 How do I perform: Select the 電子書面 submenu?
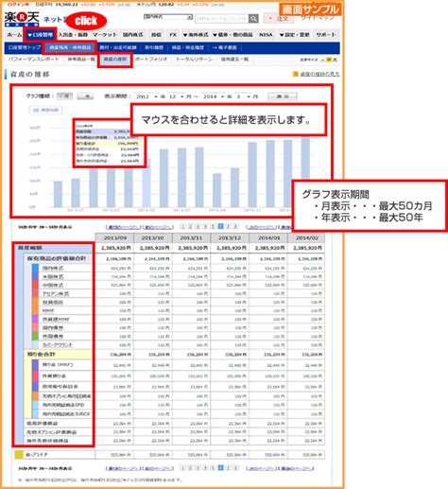pyautogui.click(x=224, y=47)
